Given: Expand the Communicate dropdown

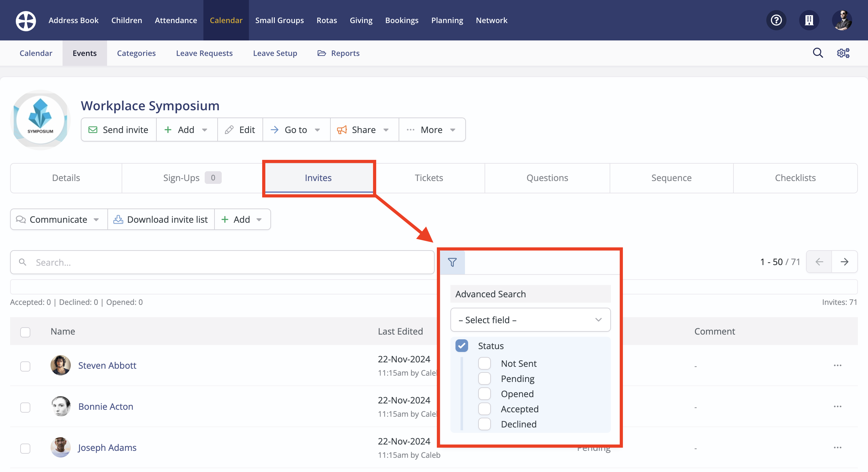Looking at the screenshot, I should click(x=58, y=220).
